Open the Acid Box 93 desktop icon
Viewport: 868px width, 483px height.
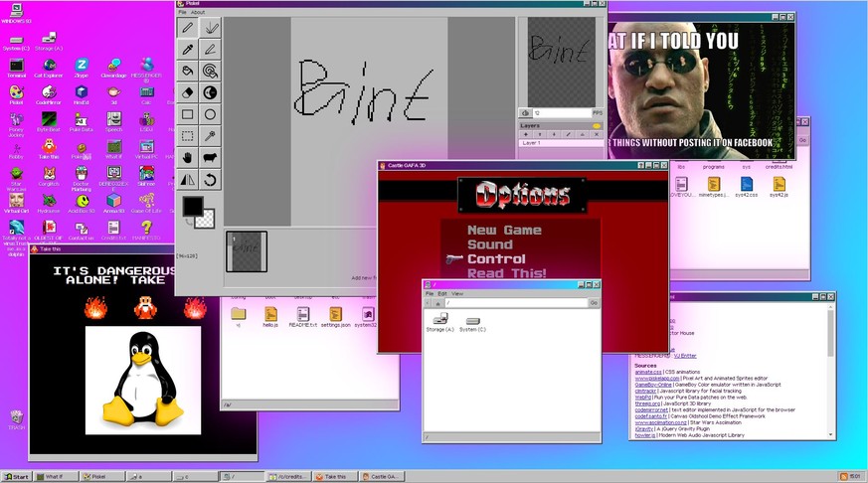(82, 203)
